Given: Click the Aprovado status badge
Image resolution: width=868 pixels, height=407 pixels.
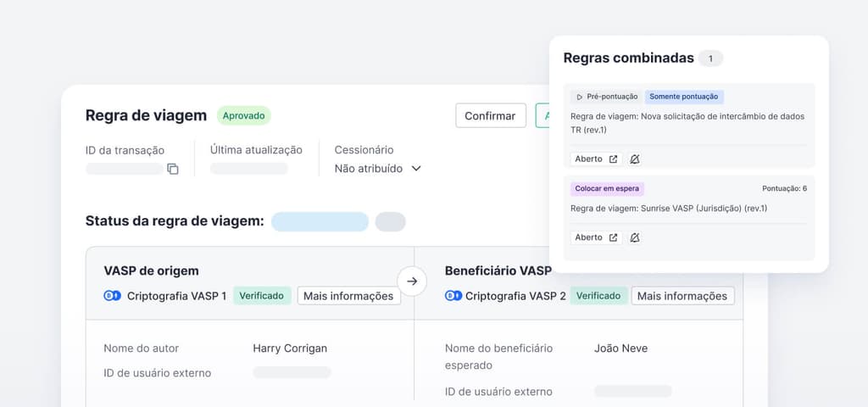Looking at the screenshot, I should tap(243, 115).
